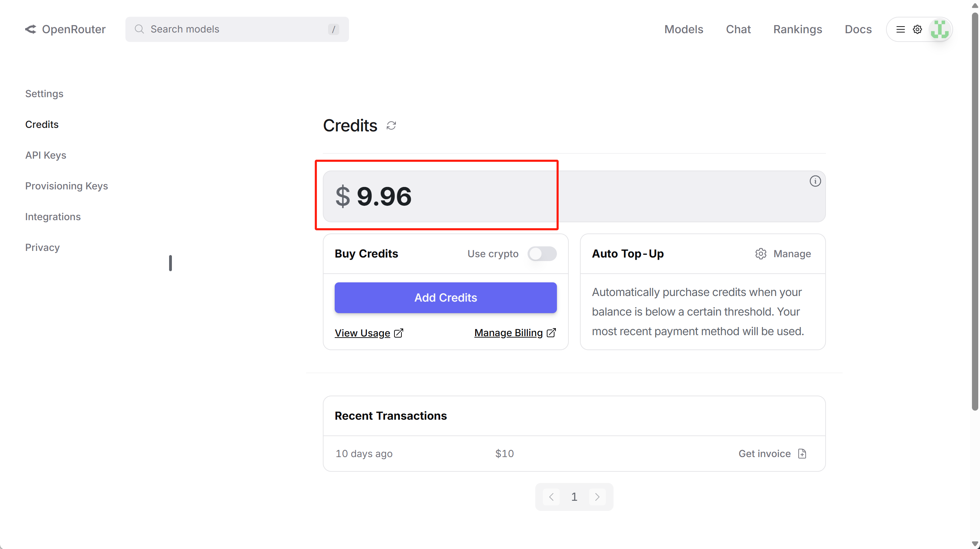980x549 pixels.
Task: Open the View Usage link
Action: (362, 333)
